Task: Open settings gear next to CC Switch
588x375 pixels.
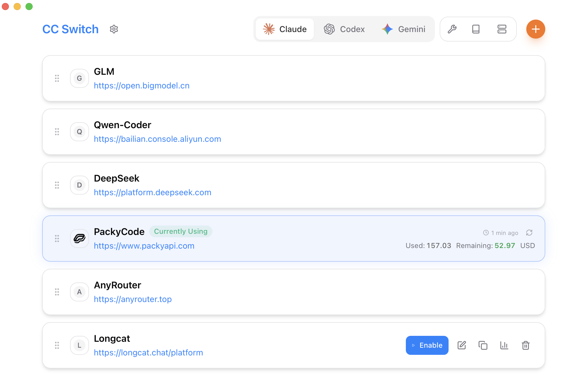Action: (114, 29)
